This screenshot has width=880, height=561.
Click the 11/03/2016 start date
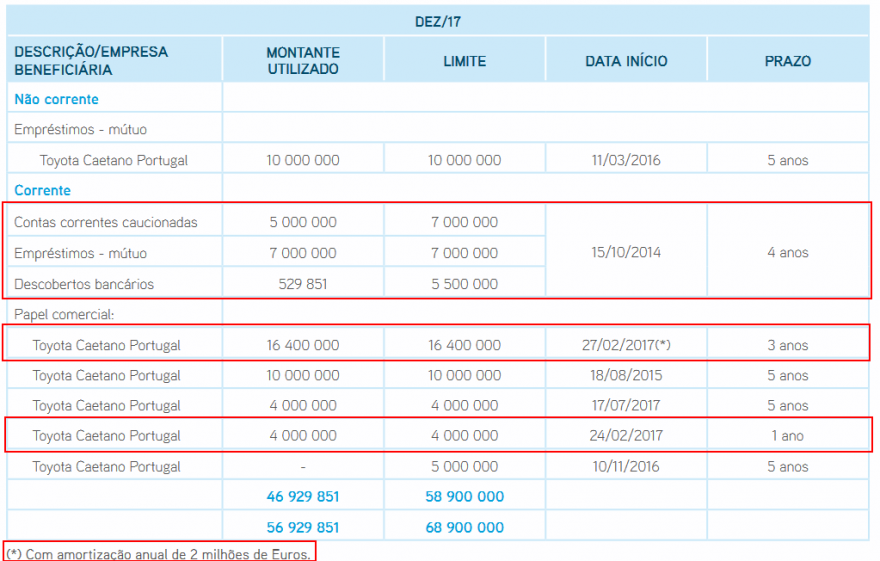[x=626, y=160]
